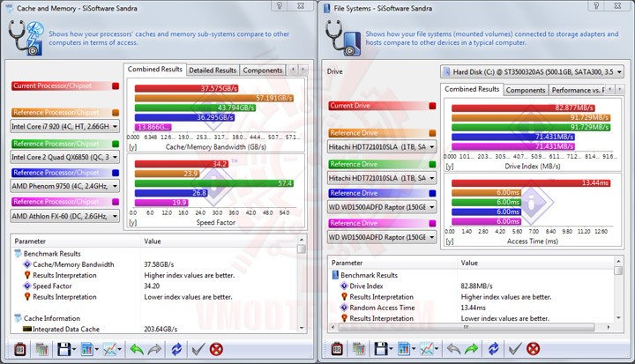
Task: Click the OK checkmark in Cache and Memory toolbar
Action: click(198, 349)
